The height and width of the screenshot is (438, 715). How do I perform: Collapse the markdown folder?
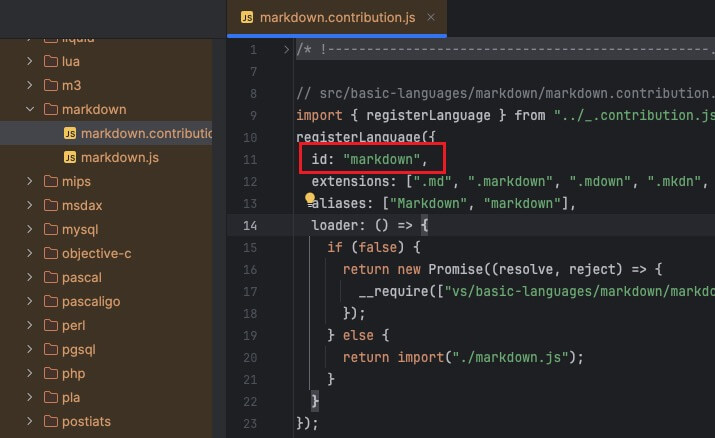point(30,109)
